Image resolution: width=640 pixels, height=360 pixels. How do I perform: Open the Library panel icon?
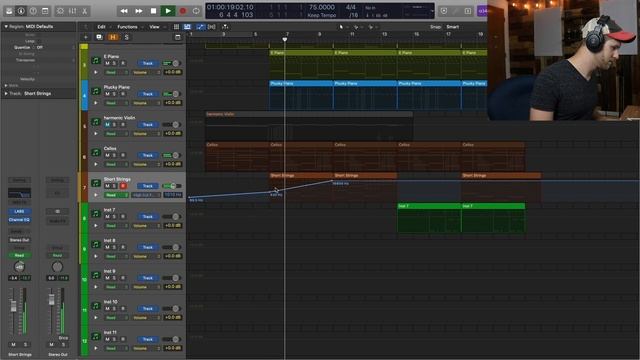coord(9,11)
